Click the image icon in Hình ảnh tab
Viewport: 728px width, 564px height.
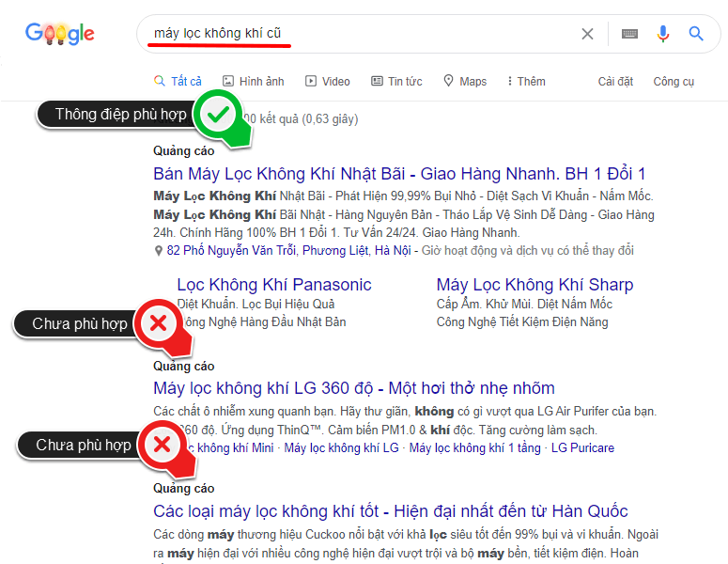tap(228, 81)
